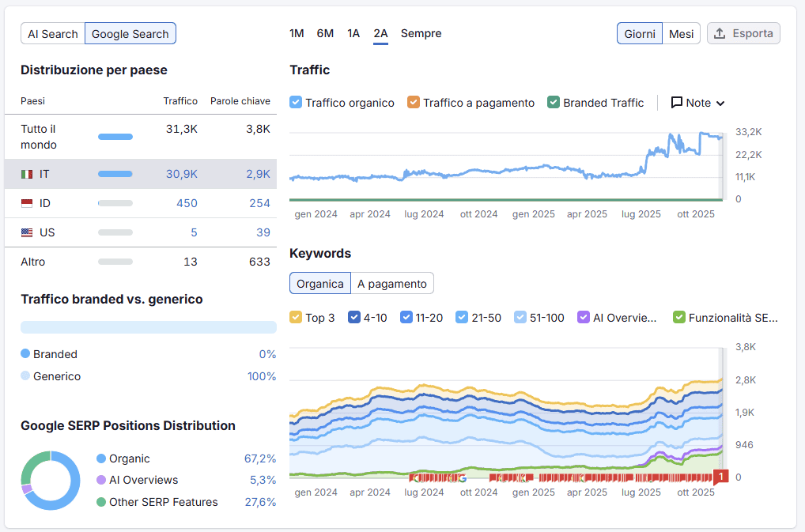Select the 1M time range
This screenshot has height=532, width=805.
(x=297, y=33)
